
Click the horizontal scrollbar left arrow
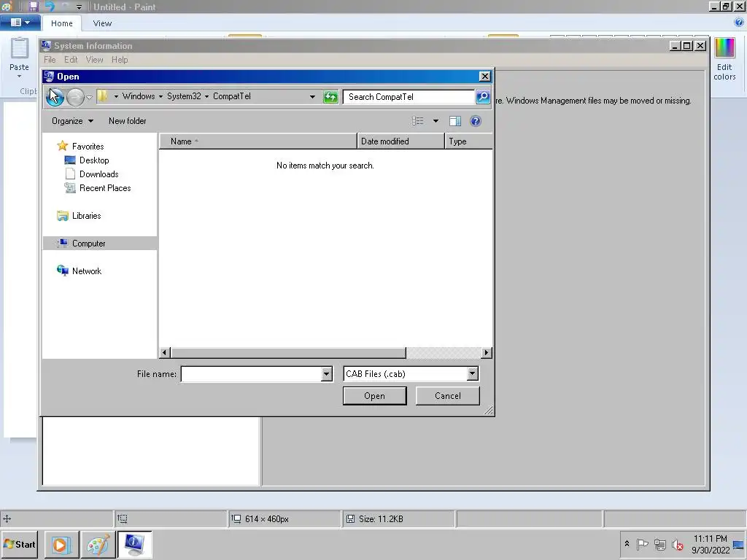click(165, 353)
